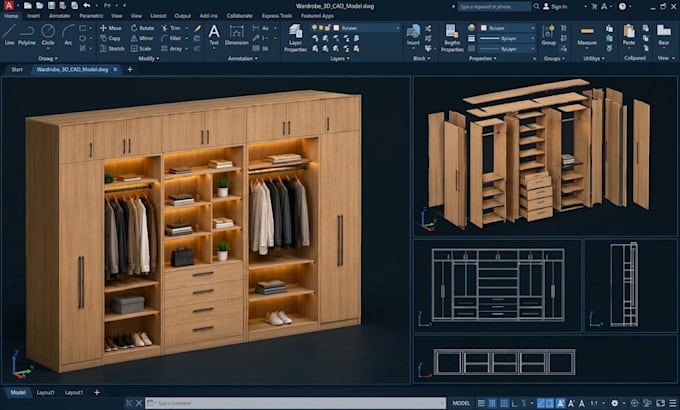Click the keyword search field
680x410 pixels.
494,7
